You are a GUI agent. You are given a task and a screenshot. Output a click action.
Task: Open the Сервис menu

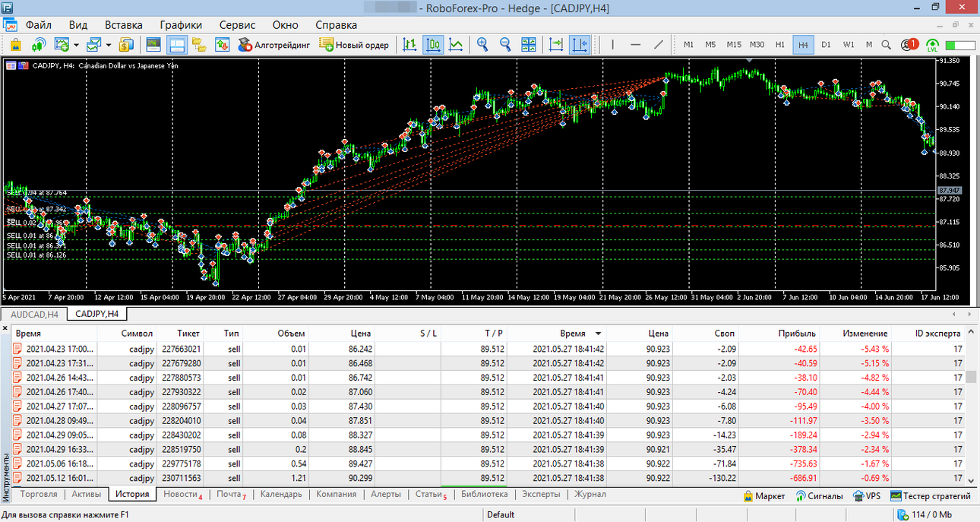pyautogui.click(x=237, y=25)
